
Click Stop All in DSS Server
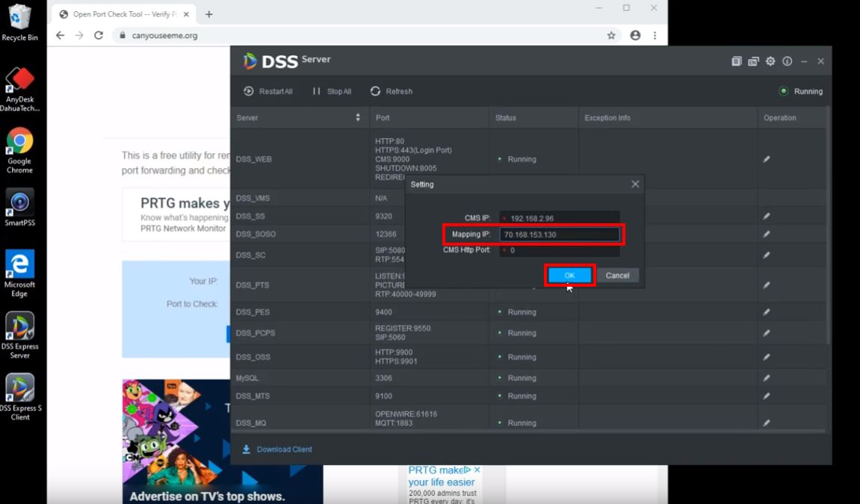click(332, 92)
